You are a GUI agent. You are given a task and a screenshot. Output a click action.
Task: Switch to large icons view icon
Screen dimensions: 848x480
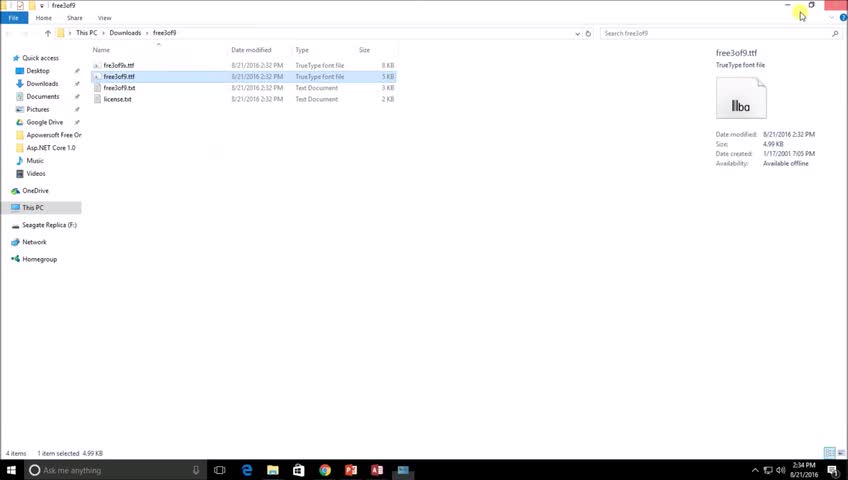coord(841,452)
